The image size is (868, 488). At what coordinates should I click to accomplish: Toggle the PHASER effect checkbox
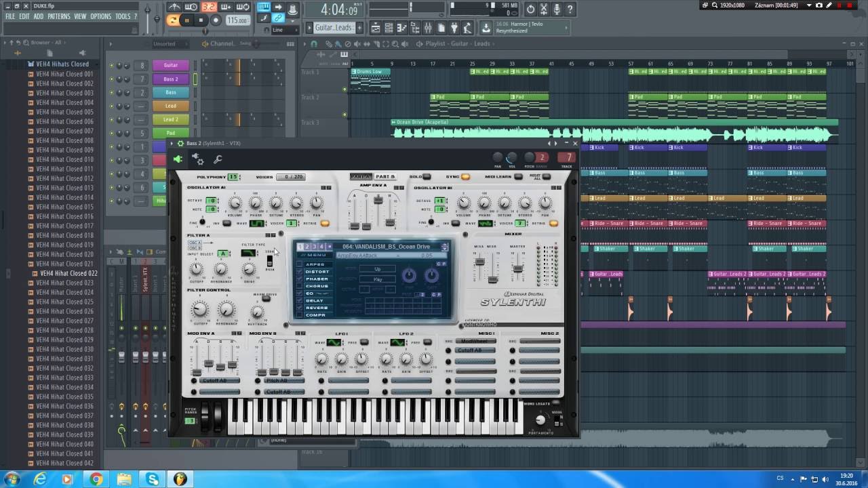click(x=300, y=279)
